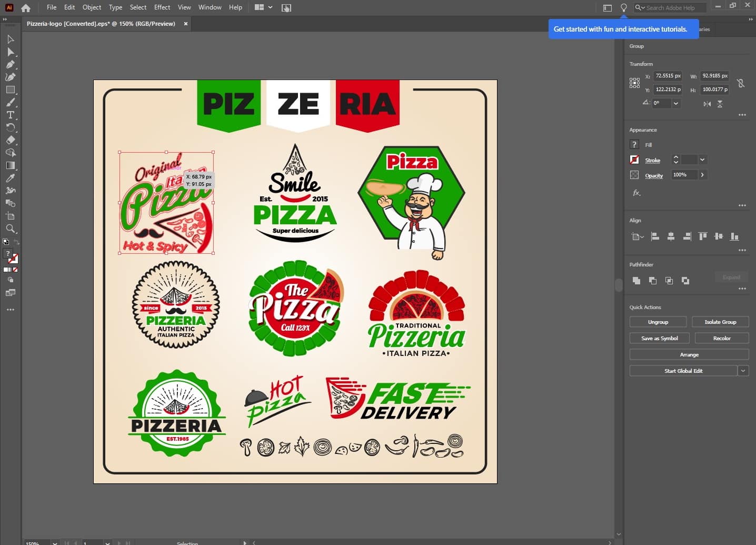The image size is (756, 545).
Task: Toggle the constrain proportions link in Transform
Action: click(x=741, y=83)
